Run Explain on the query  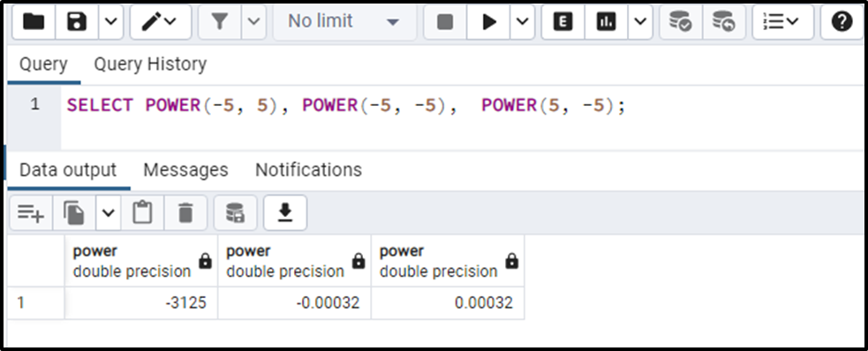tap(563, 22)
